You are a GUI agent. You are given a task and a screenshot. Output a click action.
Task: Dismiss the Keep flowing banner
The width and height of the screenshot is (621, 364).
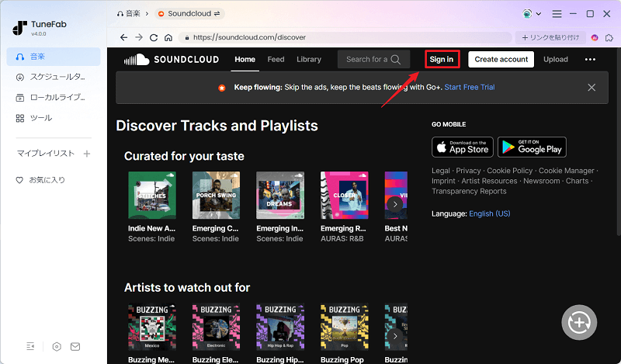point(592,88)
